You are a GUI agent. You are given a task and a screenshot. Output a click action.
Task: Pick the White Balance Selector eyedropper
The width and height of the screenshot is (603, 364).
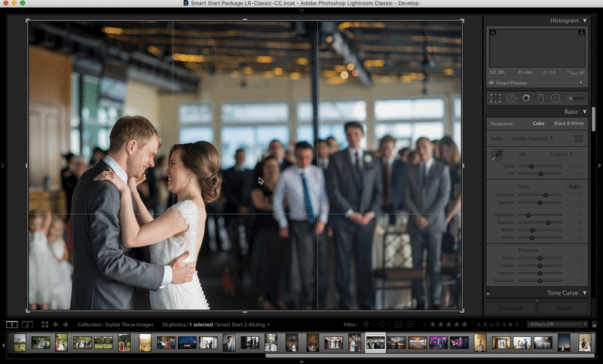click(497, 156)
